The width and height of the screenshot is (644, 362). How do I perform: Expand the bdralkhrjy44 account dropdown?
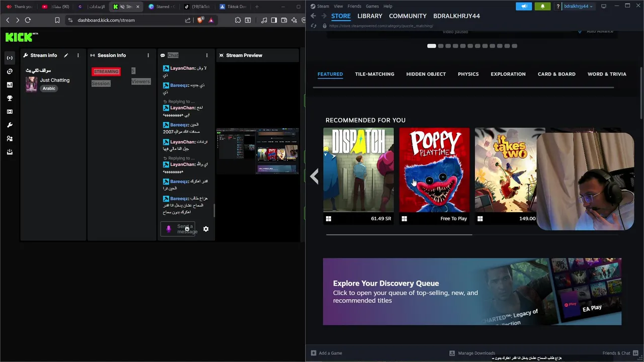[579, 7]
